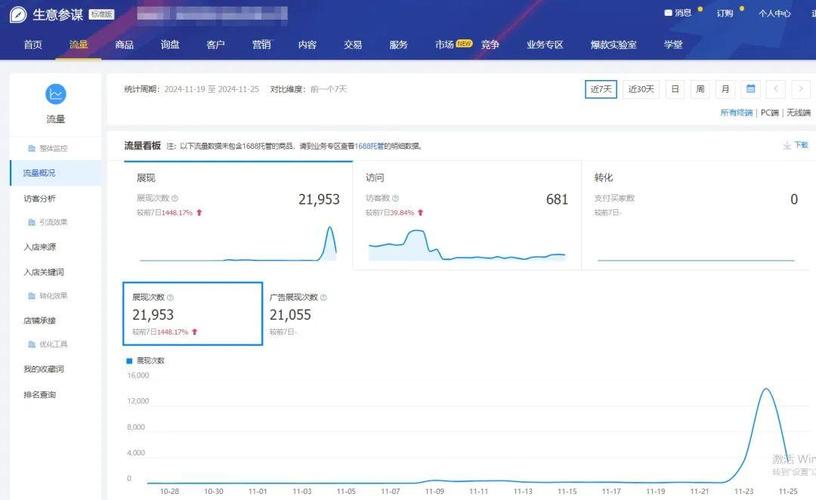
Task: Open the 消息 message icon
Action: (x=668, y=12)
